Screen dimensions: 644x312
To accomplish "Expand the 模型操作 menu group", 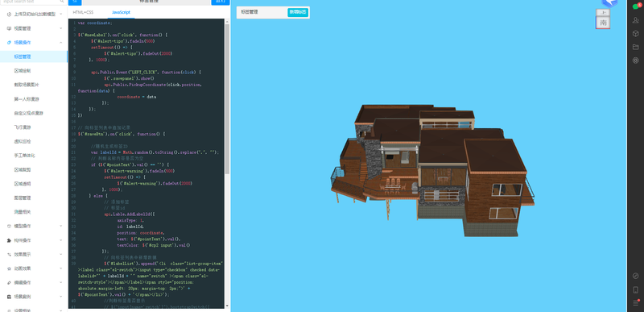I will click(34, 226).
